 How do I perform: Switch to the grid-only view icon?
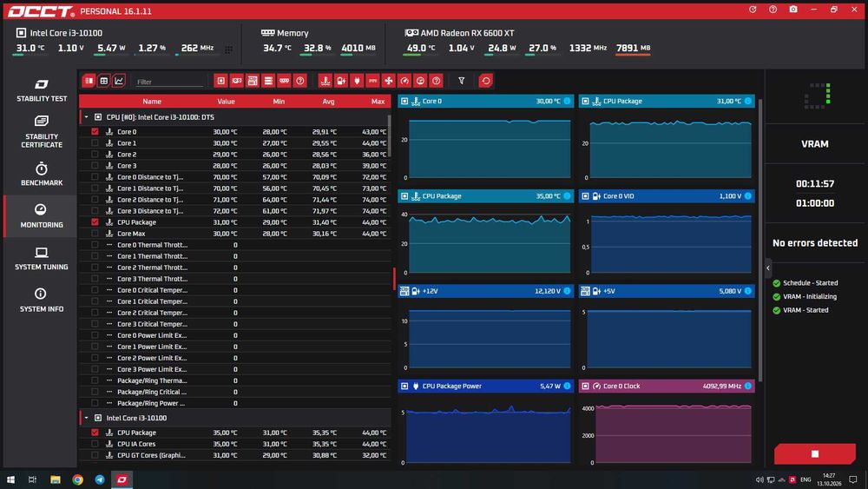(103, 81)
